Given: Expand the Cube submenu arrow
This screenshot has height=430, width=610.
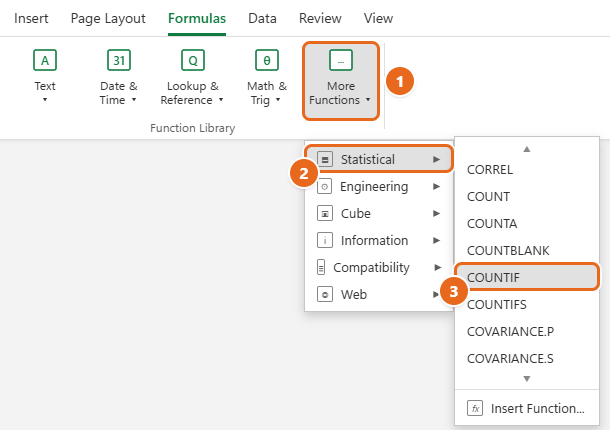Looking at the screenshot, I should [436, 213].
